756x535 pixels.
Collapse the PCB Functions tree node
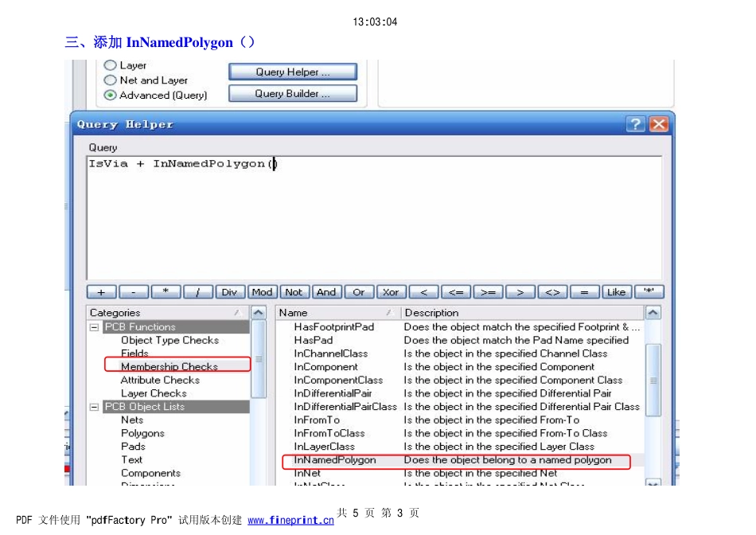[95, 327]
